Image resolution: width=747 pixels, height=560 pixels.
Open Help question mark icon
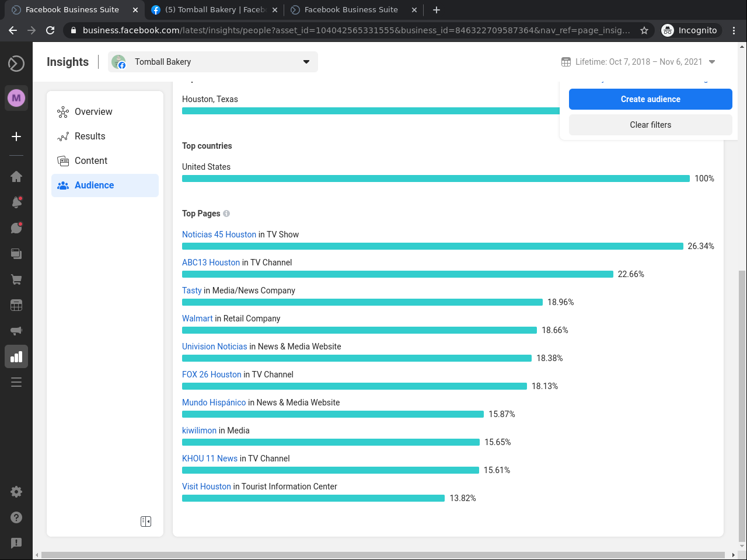(16, 517)
